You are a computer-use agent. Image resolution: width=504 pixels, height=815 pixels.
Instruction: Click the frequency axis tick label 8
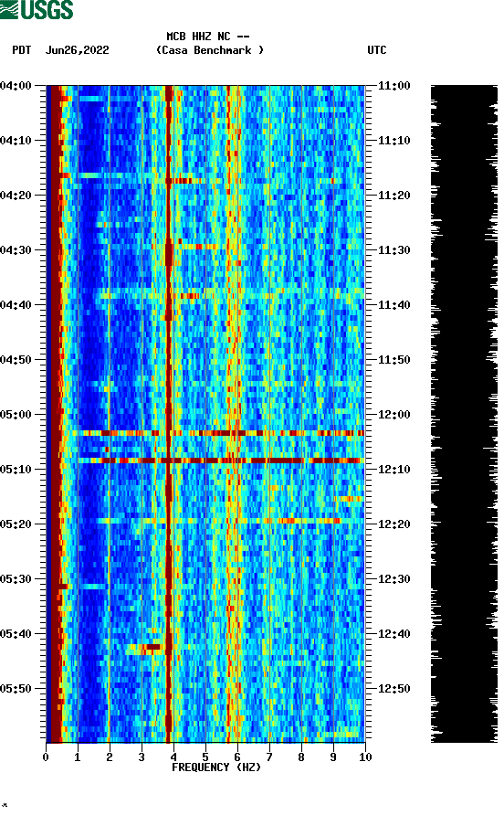tap(301, 757)
